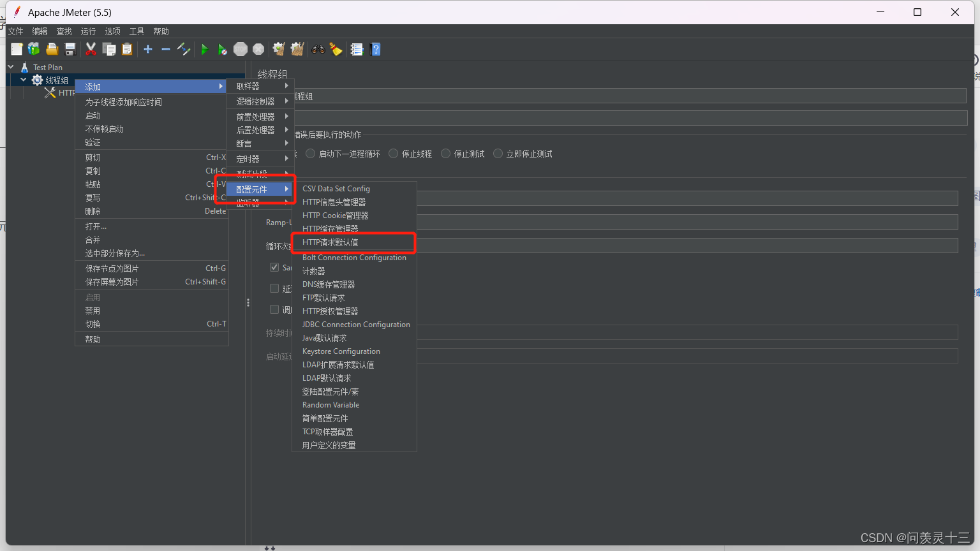Image resolution: width=980 pixels, height=551 pixels.
Task: Save the test plan with the floppy disk icon
Action: pyautogui.click(x=70, y=49)
